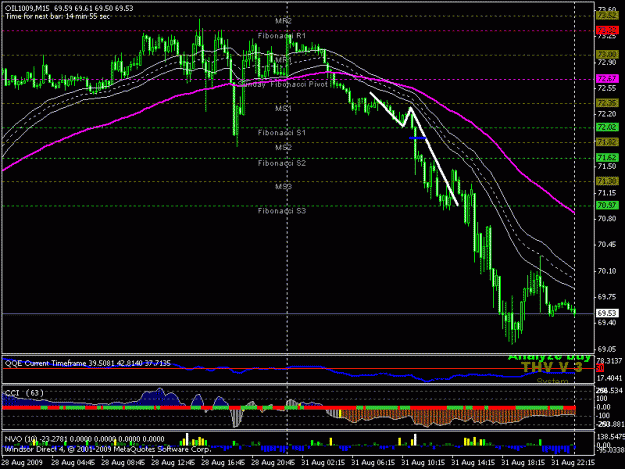
Task: Click the 17.4041 value on QQE scale
Action: [x=610, y=377]
